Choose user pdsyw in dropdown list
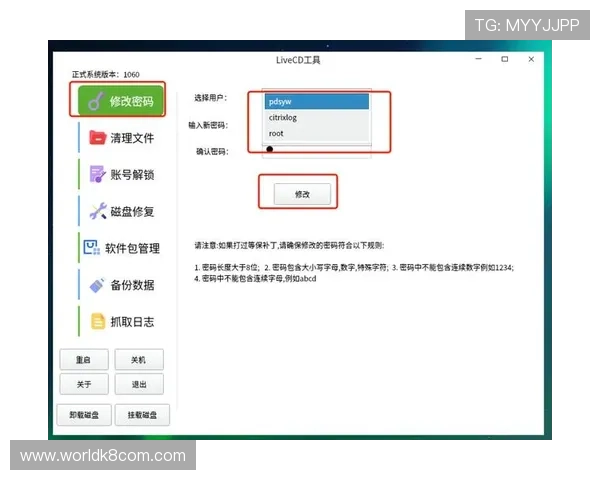This screenshot has height=480, width=600. 317,101
